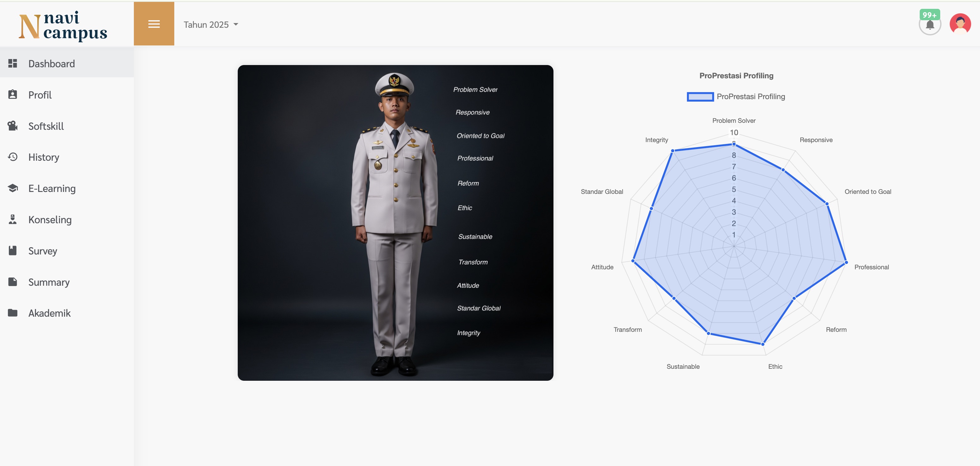
Task: Click the History clock icon
Action: pos(13,157)
